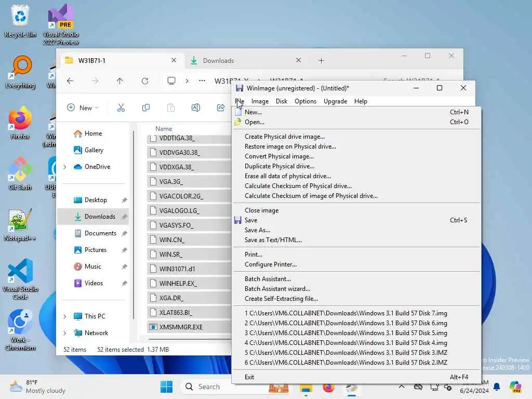Click the This PC monitor icon in address bar
Image resolution: width=532 pixels, height=399 pixels.
(171, 81)
